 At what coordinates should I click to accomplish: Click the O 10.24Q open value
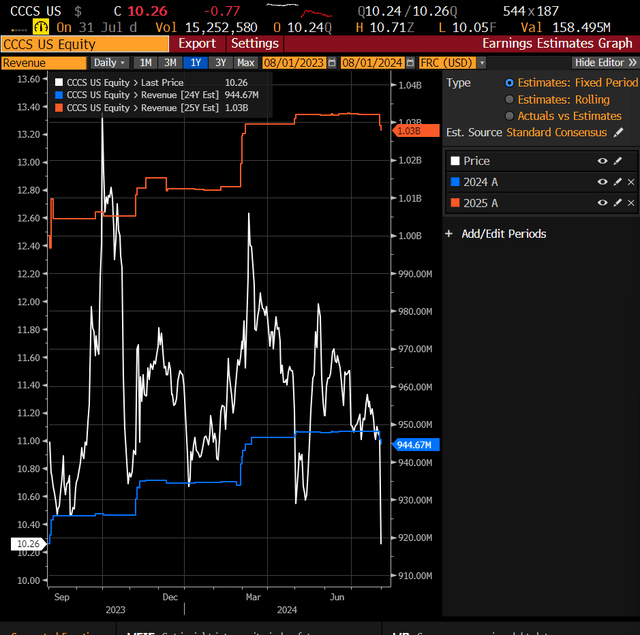[302, 27]
